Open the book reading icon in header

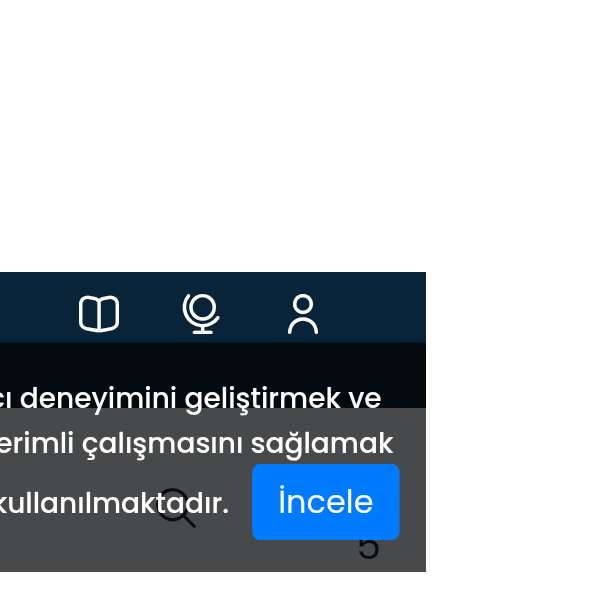coord(99,314)
